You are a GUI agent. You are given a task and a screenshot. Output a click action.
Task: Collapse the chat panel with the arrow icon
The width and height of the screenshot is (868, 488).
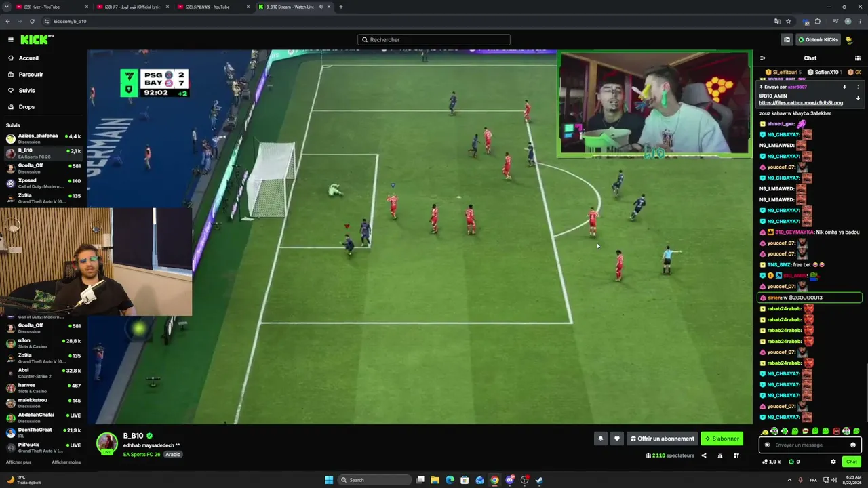763,58
